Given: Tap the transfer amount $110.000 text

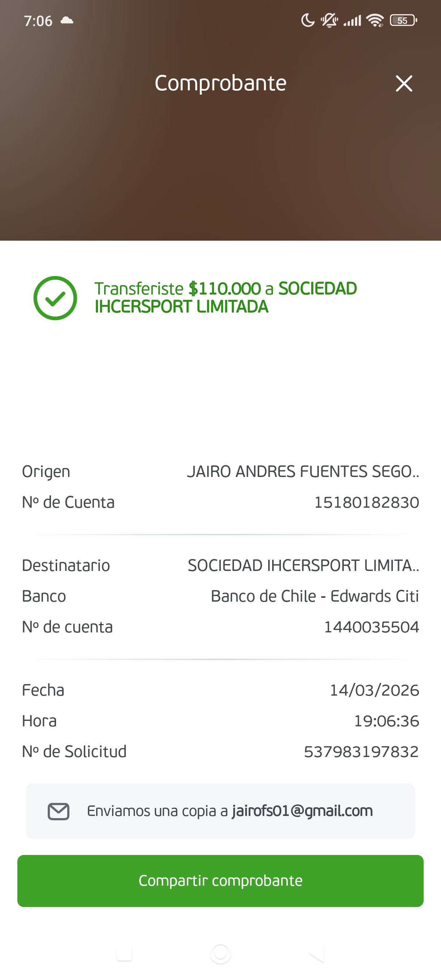Looking at the screenshot, I should click(x=224, y=289).
